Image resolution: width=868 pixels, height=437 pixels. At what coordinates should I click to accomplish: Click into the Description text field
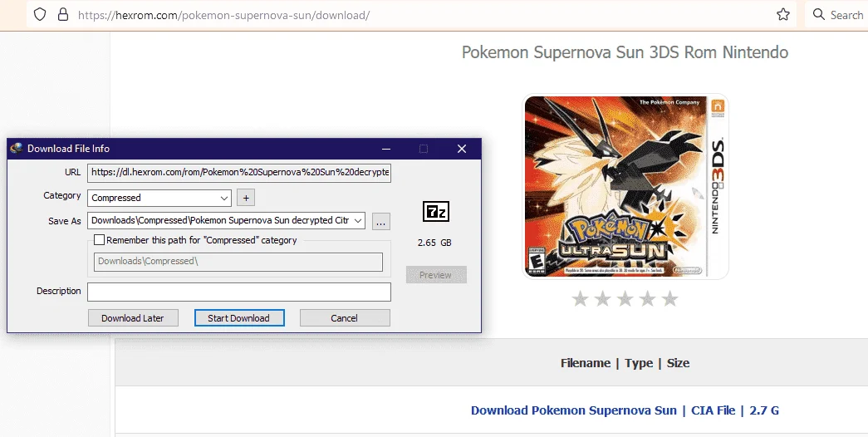coord(239,292)
